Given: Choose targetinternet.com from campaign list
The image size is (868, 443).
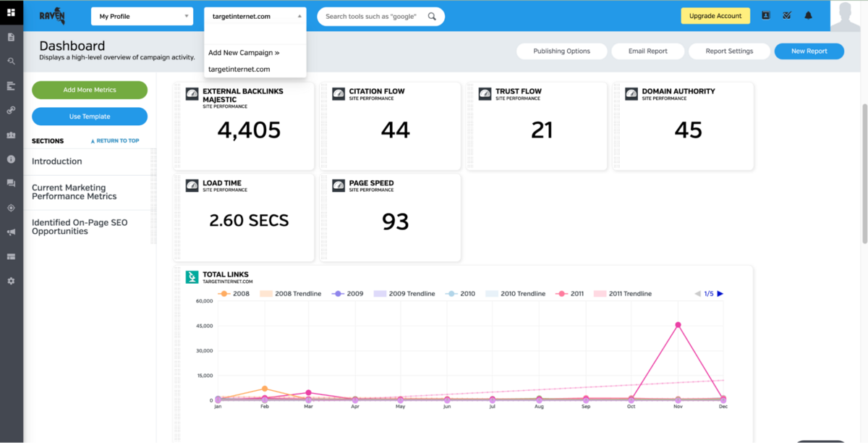Looking at the screenshot, I should 239,69.
